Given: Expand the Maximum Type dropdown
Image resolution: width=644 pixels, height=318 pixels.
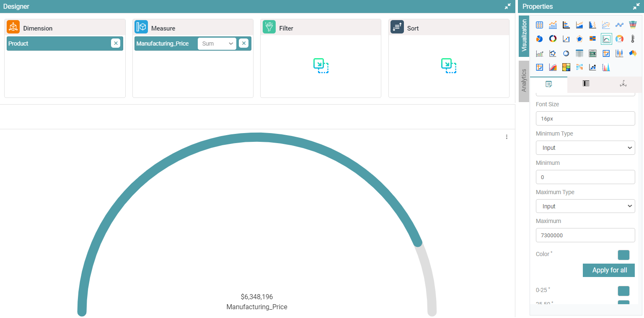Looking at the screenshot, I should (585, 206).
